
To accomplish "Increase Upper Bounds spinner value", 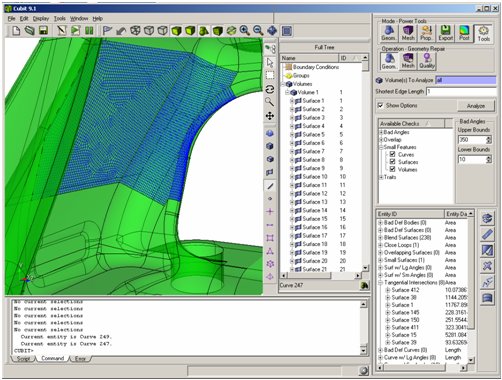I will (x=489, y=138).
